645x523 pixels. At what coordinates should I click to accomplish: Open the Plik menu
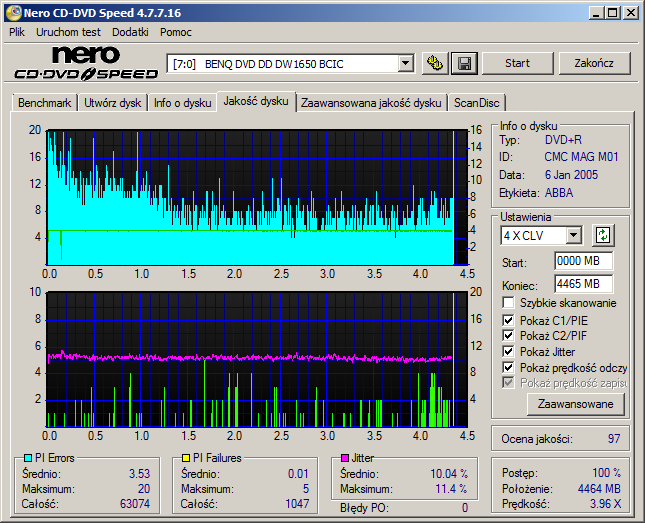[x=17, y=32]
